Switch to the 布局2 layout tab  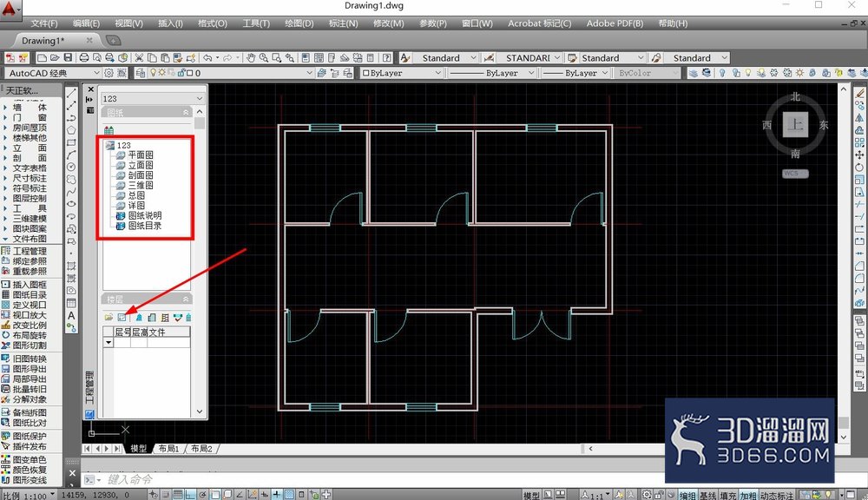coord(201,449)
